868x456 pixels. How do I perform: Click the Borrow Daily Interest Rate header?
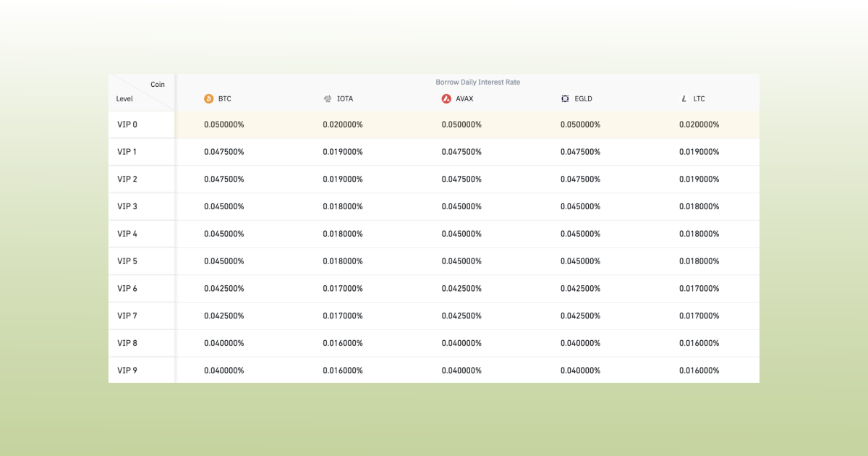coord(479,82)
